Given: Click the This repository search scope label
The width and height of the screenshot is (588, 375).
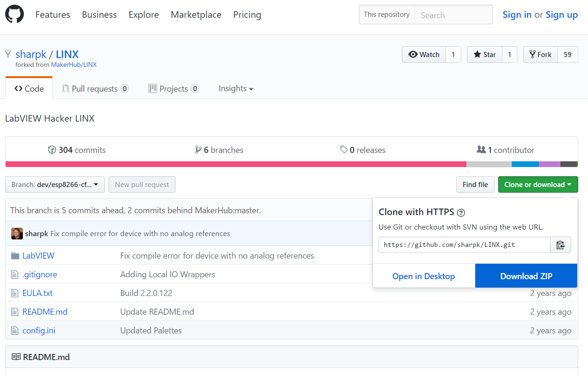Looking at the screenshot, I should 387,14.
